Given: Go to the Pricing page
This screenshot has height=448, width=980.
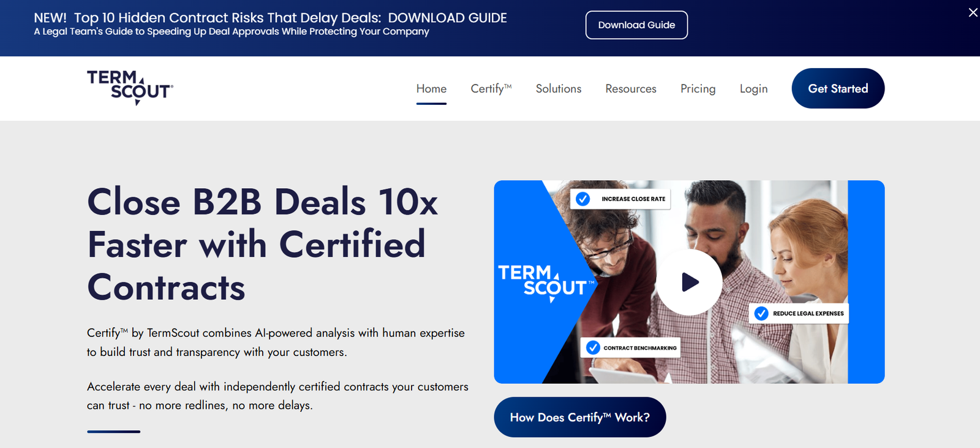Looking at the screenshot, I should pyautogui.click(x=698, y=89).
